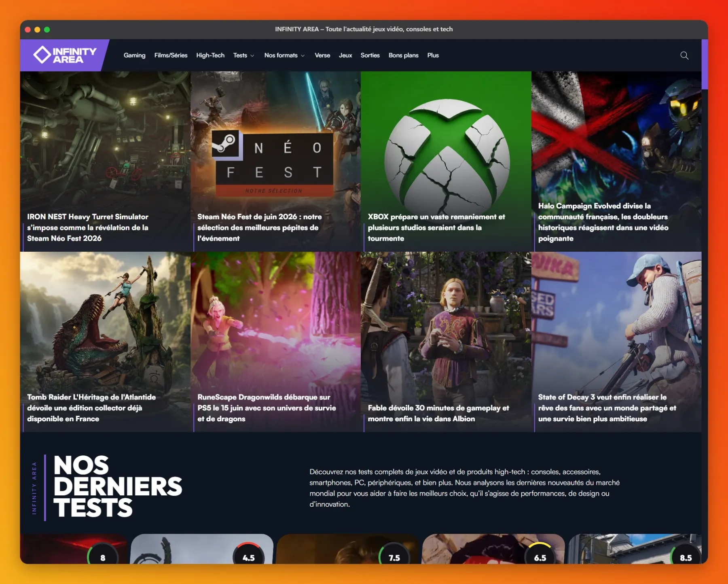Click the green window zoom button
Viewport: 728px width, 584px height.
click(x=47, y=30)
